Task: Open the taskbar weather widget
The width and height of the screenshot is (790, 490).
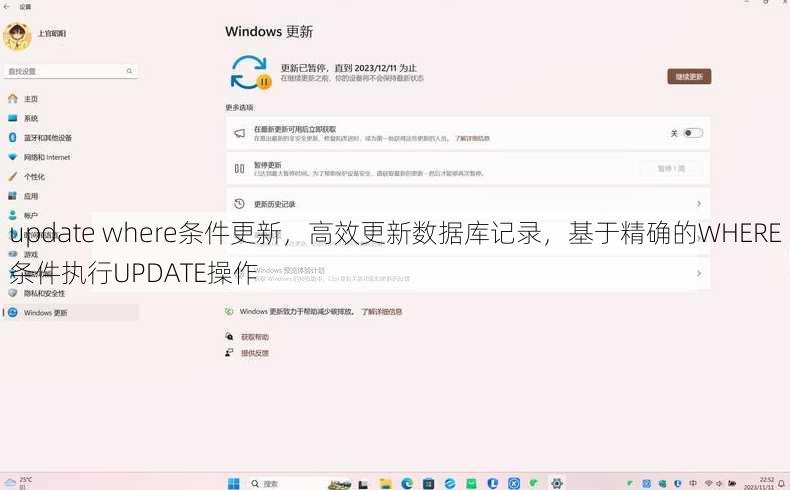Action: click(18, 482)
